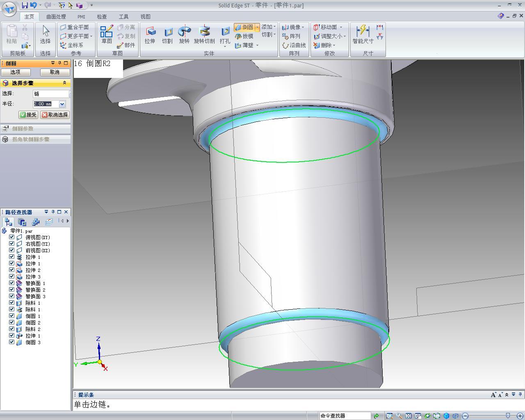The height and width of the screenshot is (420, 525).
Task: Click zoom slider minus button
Action: 465,416
